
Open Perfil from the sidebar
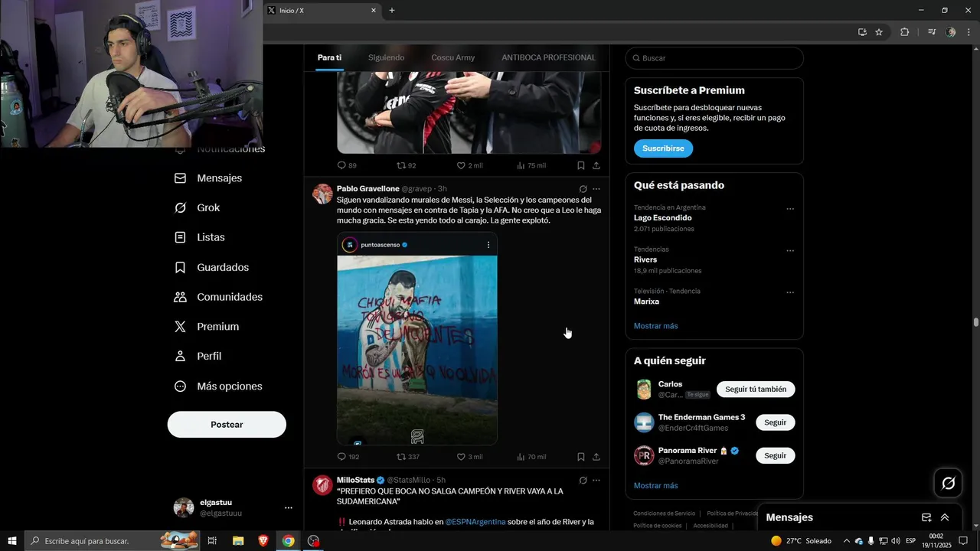[198, 356]
